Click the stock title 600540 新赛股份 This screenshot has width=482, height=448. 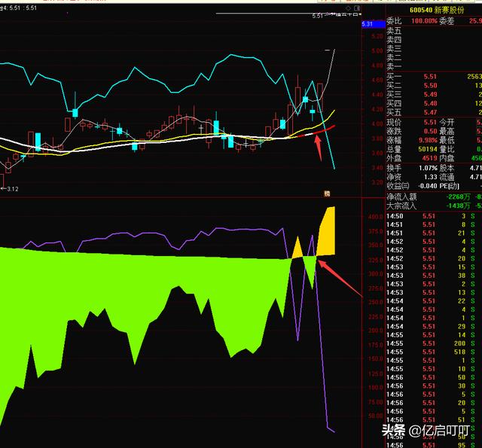point(437,10)
